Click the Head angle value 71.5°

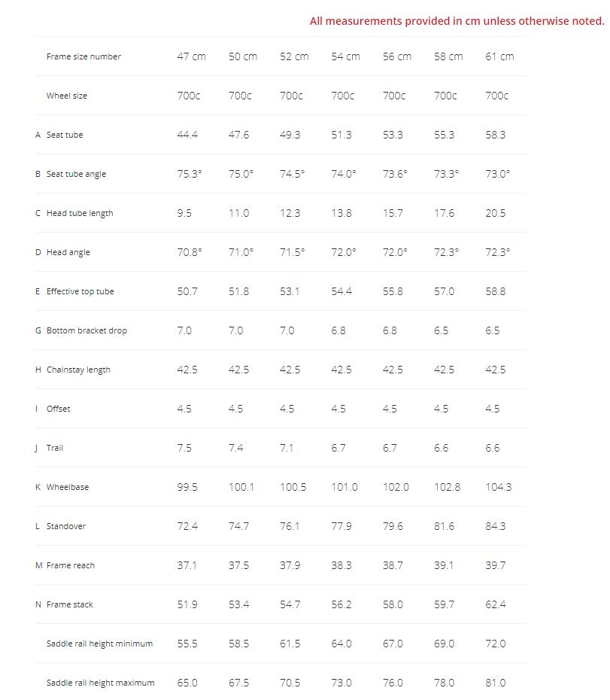(x=292, y=252)
